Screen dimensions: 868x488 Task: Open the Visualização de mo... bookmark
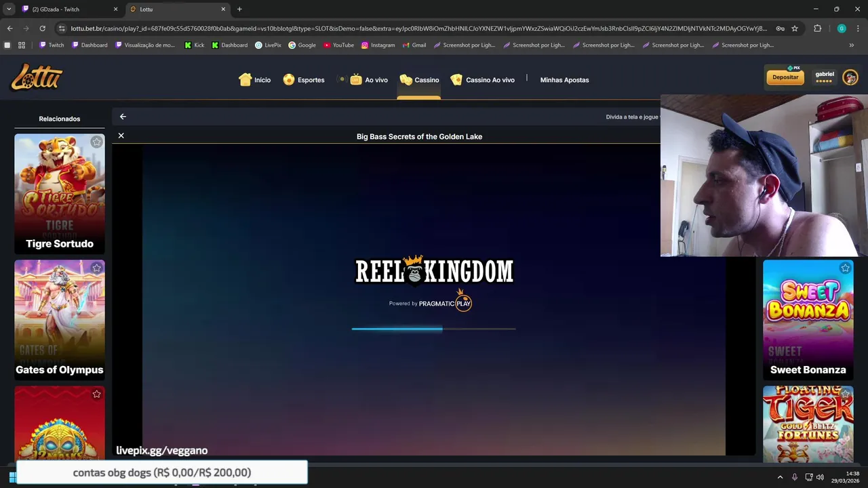click(145, 45)
